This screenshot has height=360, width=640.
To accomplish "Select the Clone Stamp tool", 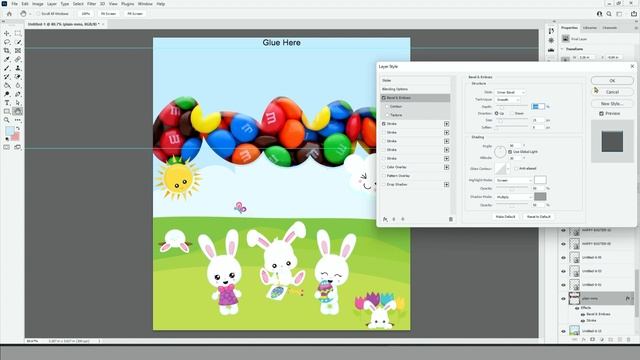I will (x=18, y=68).
